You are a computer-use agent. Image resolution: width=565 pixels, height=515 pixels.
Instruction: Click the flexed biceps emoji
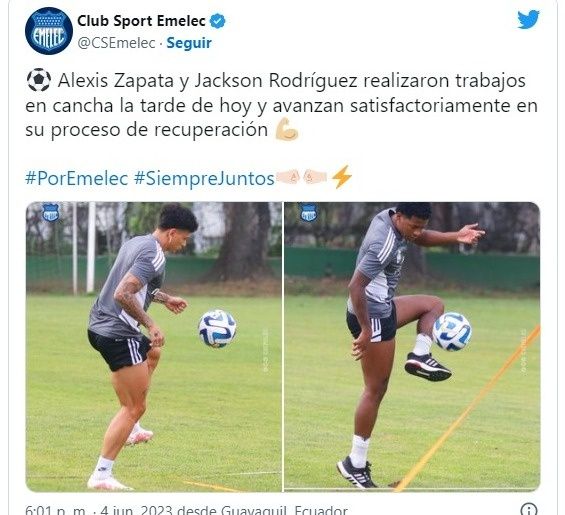[x=287, y=129]
